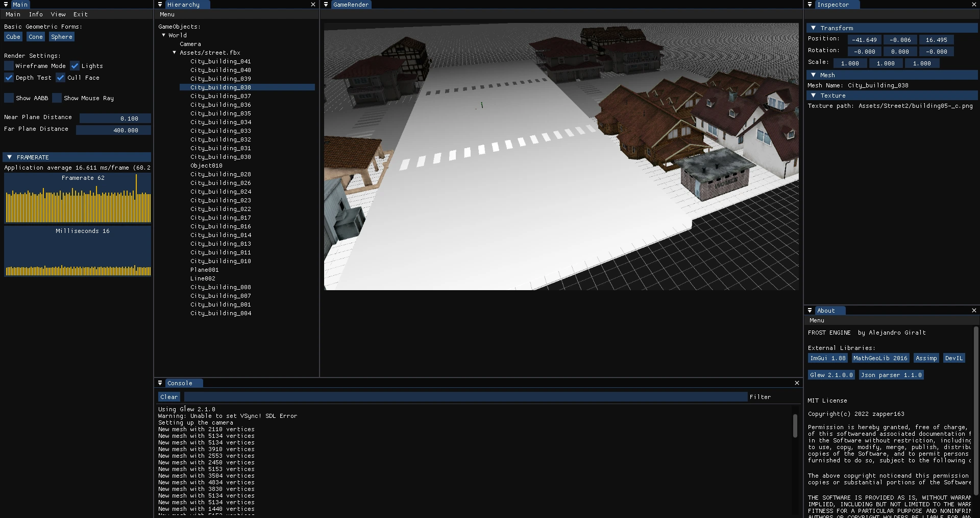980x518 pixels.
Task: Click the Position X value -41.649
Action: pyautogui.click(x=865, y=40)
